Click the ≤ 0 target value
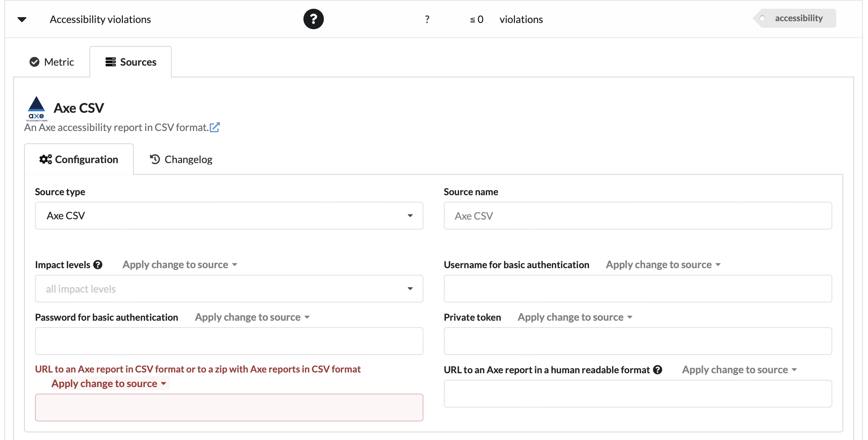Screen dimensions: 868x440 click(477, 19)
